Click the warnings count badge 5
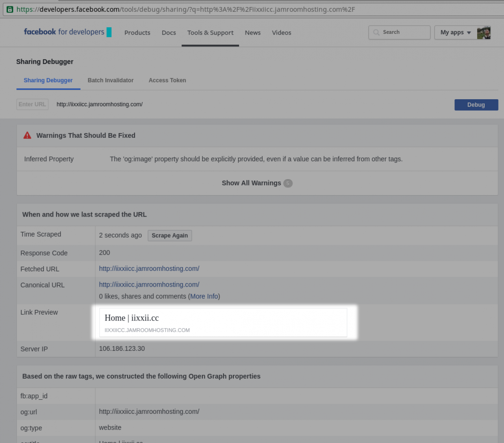504x443 pixels. click(x=288, y=183)
